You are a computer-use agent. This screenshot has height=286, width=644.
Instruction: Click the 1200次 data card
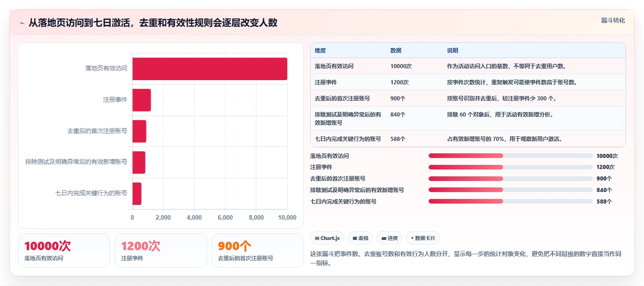[x=161, y=251]
